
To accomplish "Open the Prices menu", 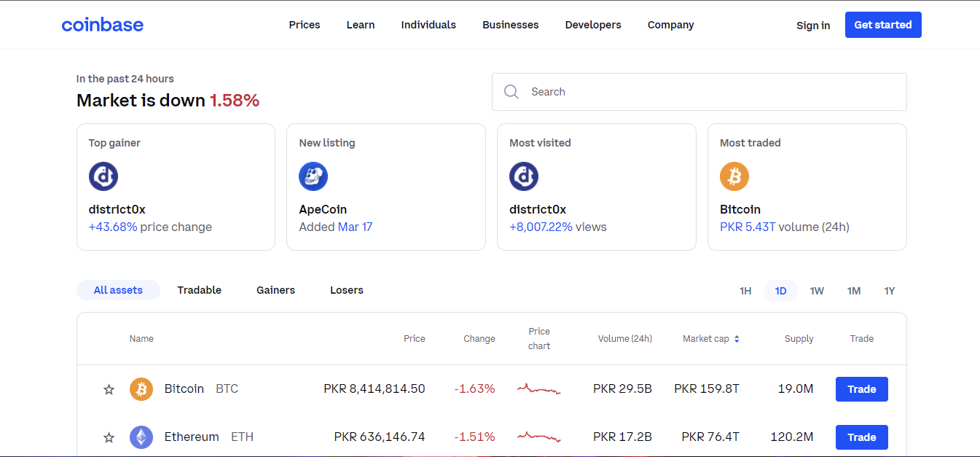I will 305,25.
